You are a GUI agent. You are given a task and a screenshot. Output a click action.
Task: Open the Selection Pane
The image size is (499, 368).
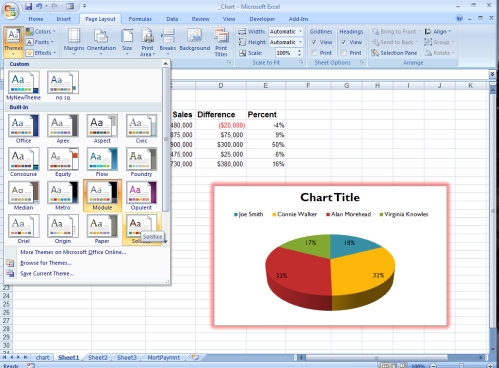[x=394, y=53]
